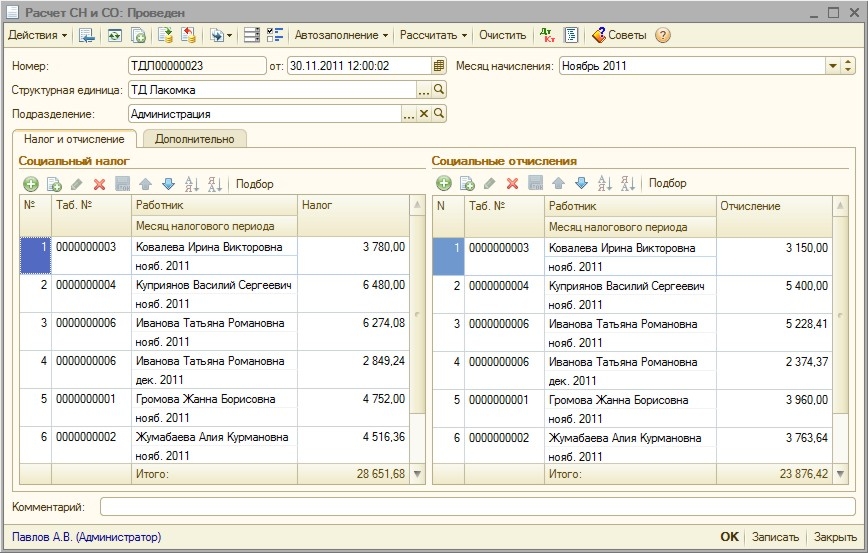Screen dimensions: 868x553
Task: Click the help question mark icon
Action: pos(662,35)
